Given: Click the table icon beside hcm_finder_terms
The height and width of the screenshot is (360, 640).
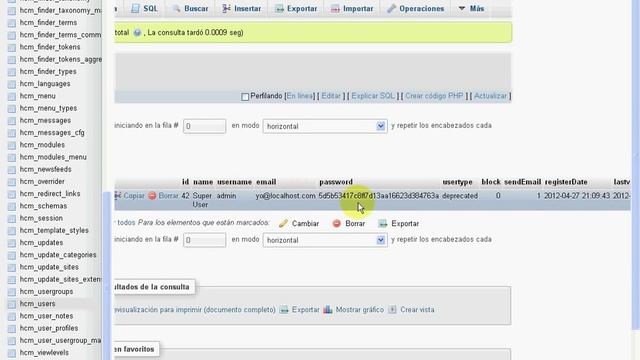Looking at the screenshot, I should click(12, 23).
